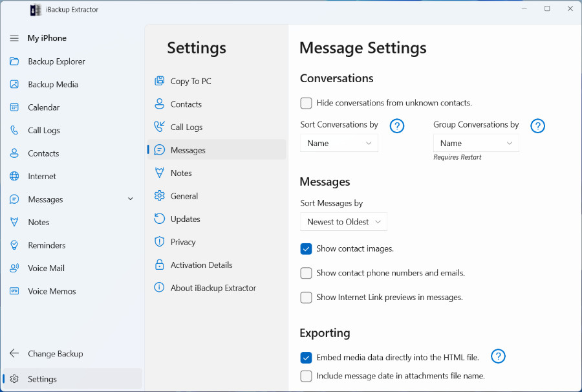Click the My iPhone header text
Viewport: 582px width, 392px height.
(x=47, y=38)
